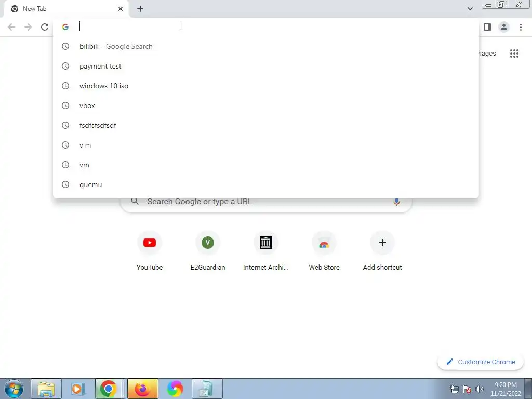Viewport: 532px width, 399px height.
Task: Start voice search with microphone icon
Action: (x=396, y=202)
